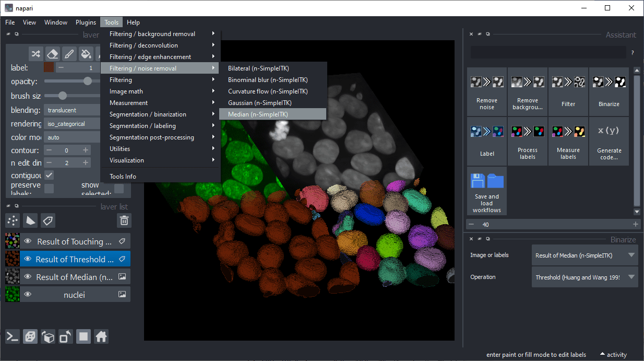The image size is (644, 361).
Task: Click Save and load workflows button
Action: pos(486,193)
